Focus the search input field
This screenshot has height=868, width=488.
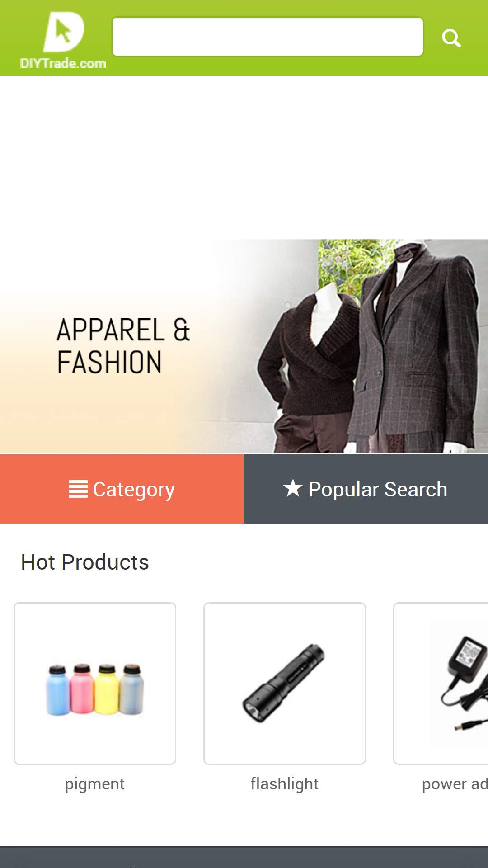[x=267, y=37]
